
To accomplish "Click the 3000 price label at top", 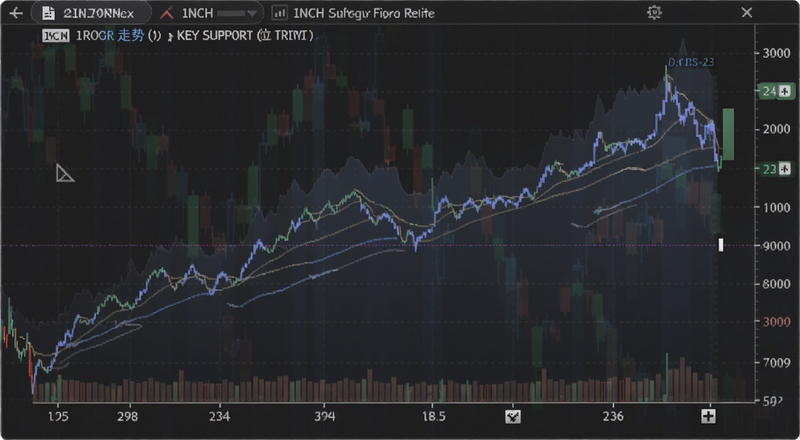I will pyautogui.click(x=776, y=53).
